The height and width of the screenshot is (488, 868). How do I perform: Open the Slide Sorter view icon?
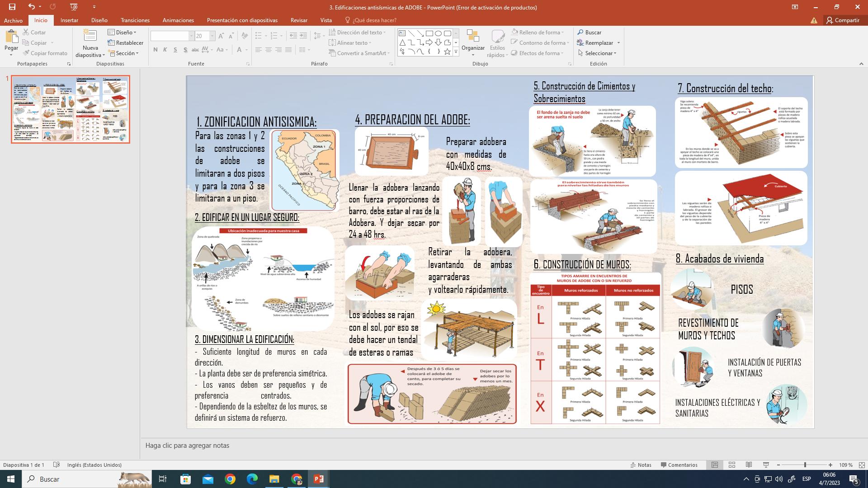click(731, 465)
